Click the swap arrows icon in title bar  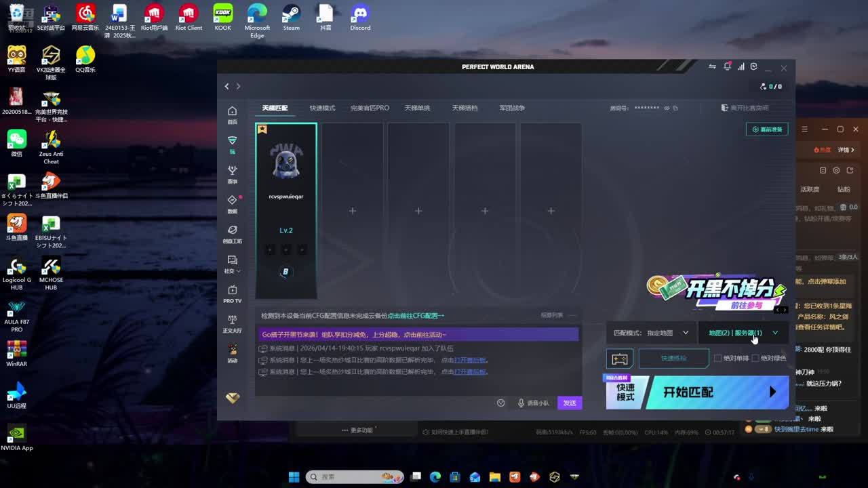712,66
